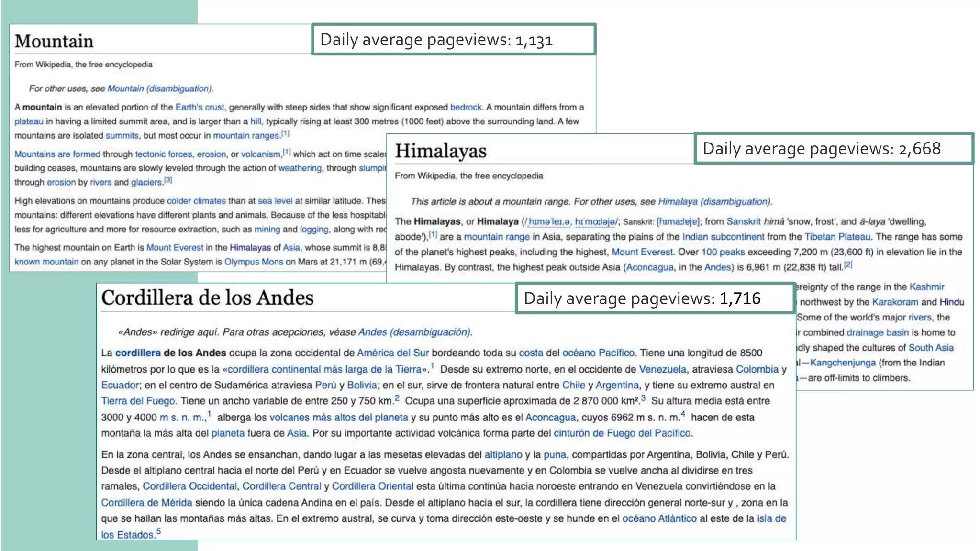Open the América del Sur link
This screenshot has width=980, height=551.
point(393,353)
